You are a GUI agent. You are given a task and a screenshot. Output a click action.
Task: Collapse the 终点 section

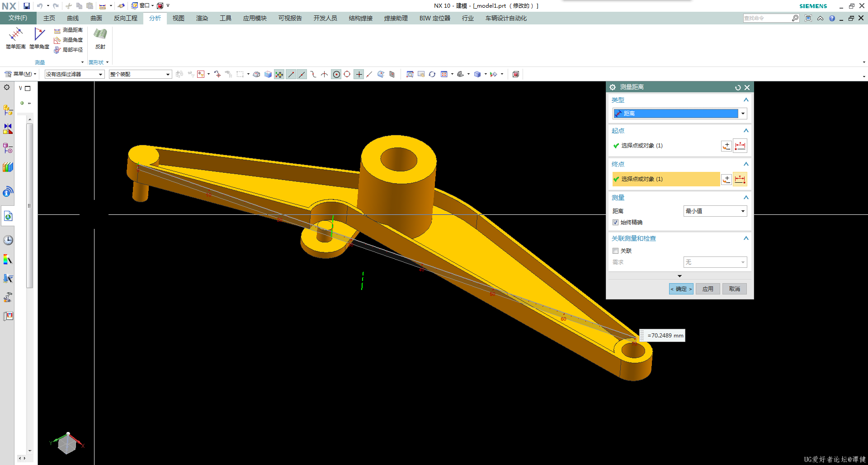pyautogui.click(x=746, y=164)
